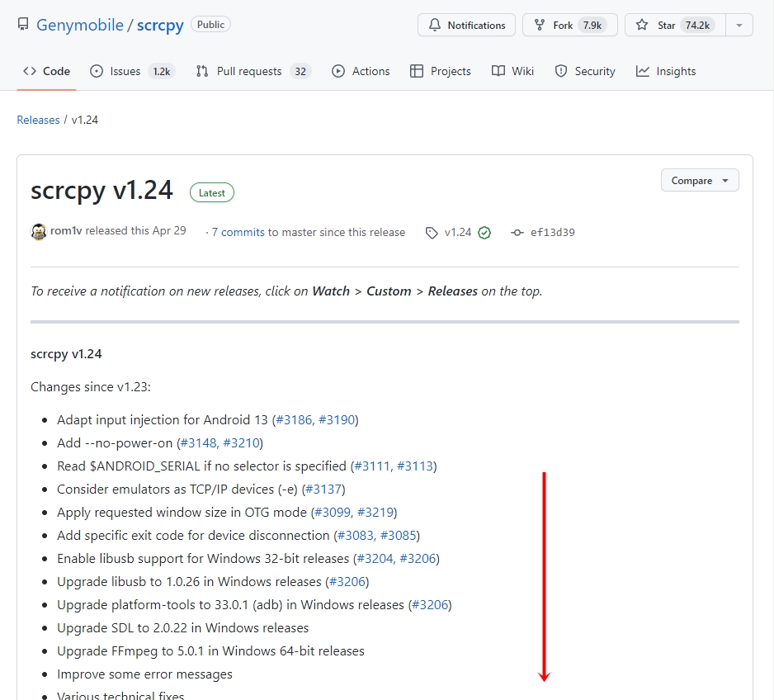Select the Projects tab
Screen dimensions: 774x700
point(440,71)
